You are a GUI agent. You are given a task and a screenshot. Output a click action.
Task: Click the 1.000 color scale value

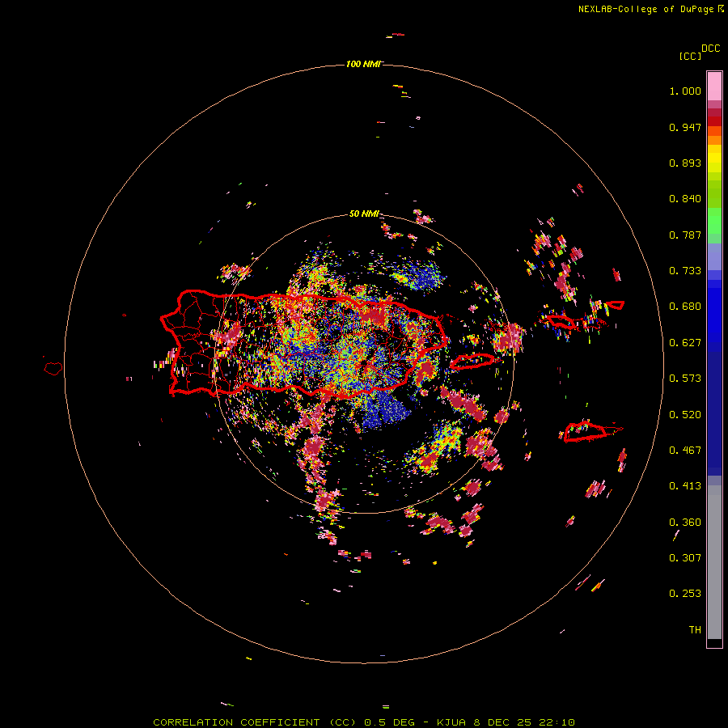pos(685,91)
